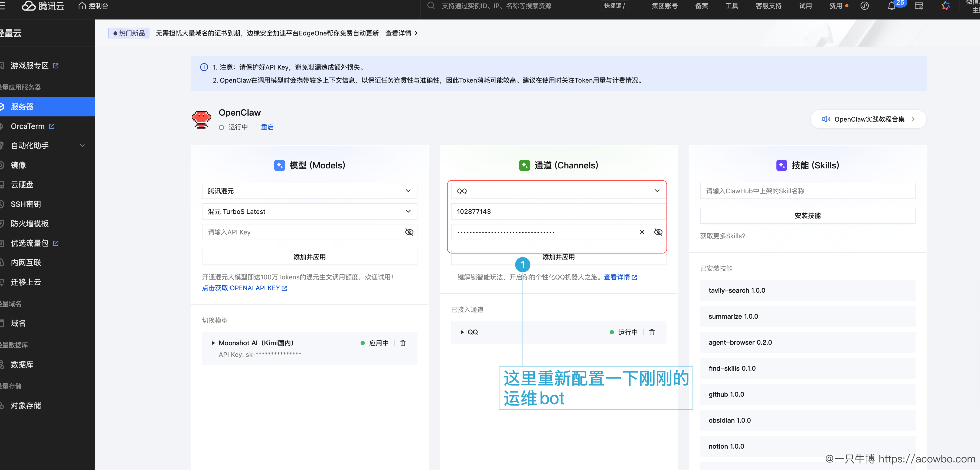Click 添加并应用 in the Models panel
The height and width of the screenshot is (470, 980).
click(309, 256)
